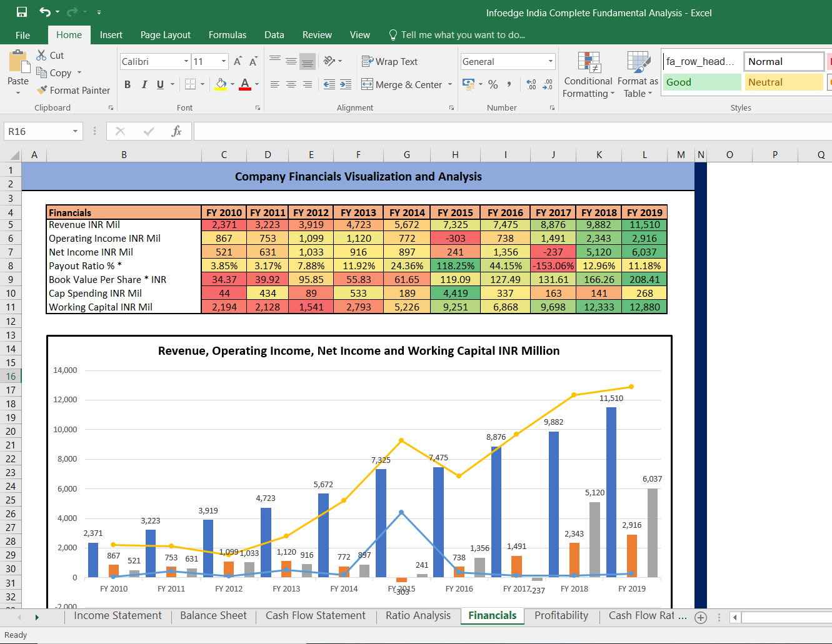Click the Undo arrow icon
Viewport: 832px width, 644px height.
pos(45,12)
